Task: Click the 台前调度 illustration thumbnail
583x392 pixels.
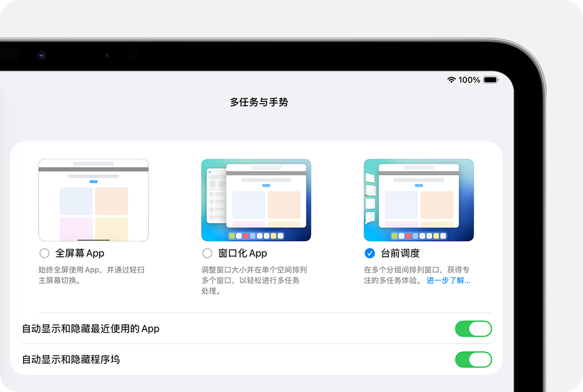Action: click(x=419, y=199)
